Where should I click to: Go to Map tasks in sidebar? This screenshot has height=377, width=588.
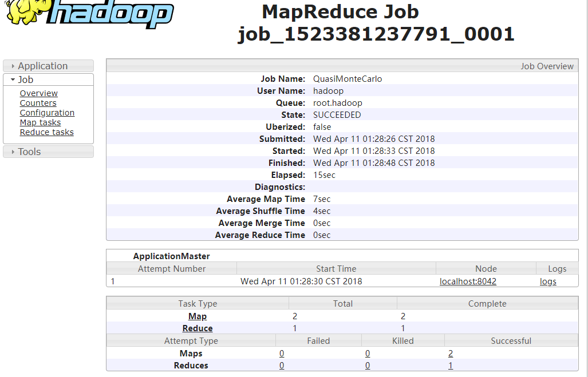[x=40, y=122]
